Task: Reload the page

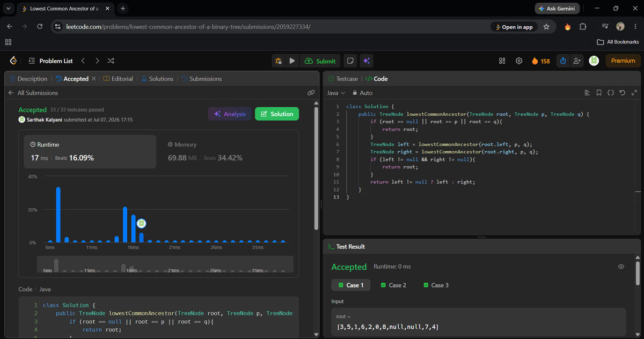Action: click(x=40, y=27)
